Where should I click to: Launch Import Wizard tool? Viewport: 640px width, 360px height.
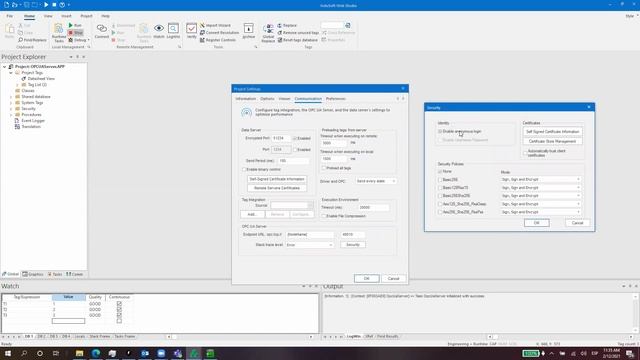point(216,25)
